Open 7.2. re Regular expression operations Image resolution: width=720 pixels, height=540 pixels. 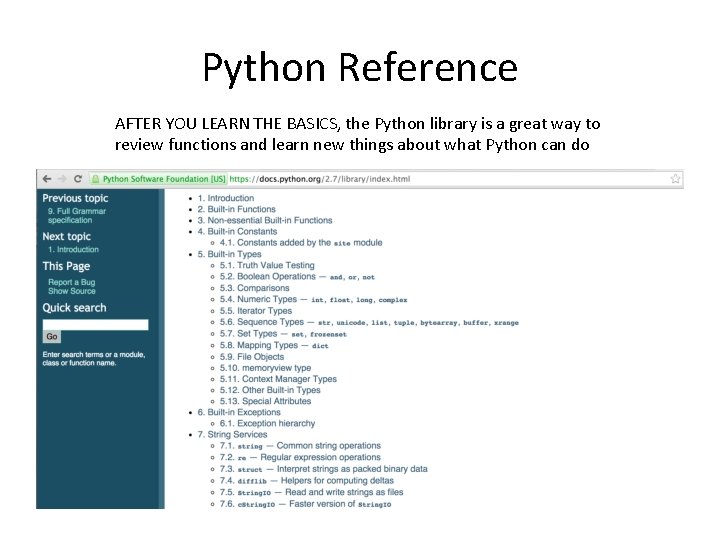click(300, 457)
